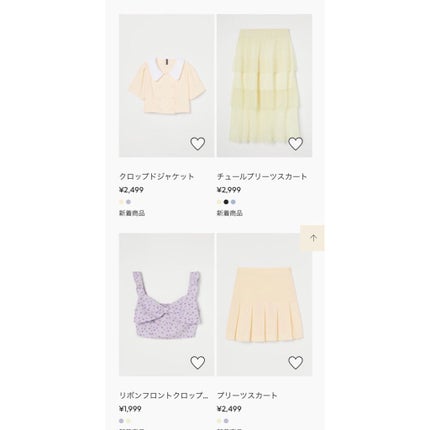
Task: Select blue swatch for tulle pleated skirt
Action: 233,202
